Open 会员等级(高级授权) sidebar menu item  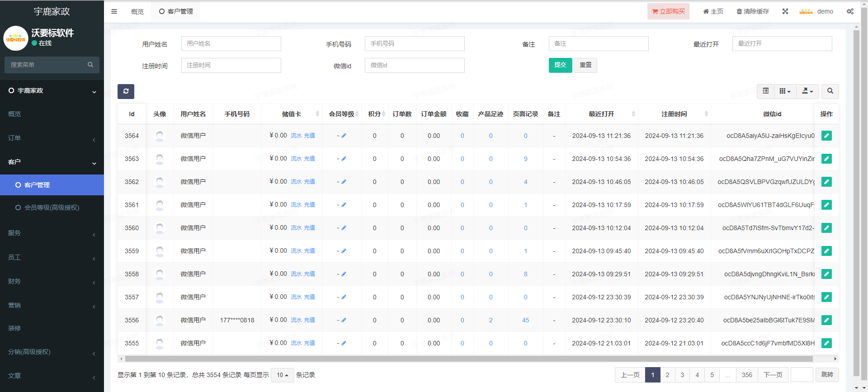52,208
